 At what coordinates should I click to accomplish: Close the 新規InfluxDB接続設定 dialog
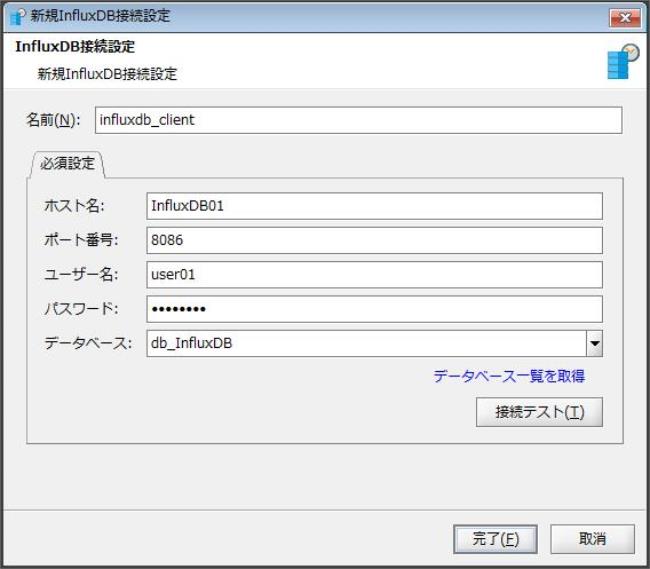[x=625, y=18]
